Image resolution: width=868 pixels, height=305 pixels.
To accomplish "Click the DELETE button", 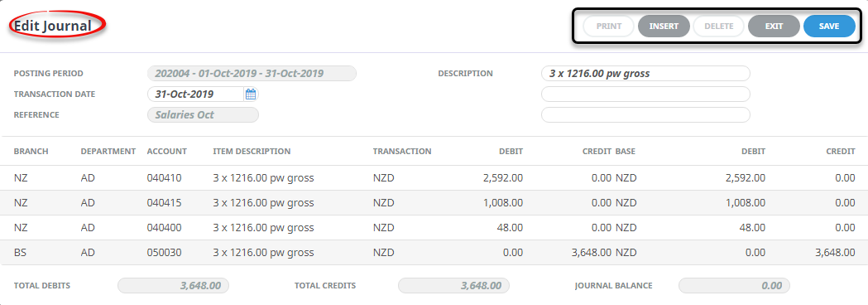I will [718, 26].
